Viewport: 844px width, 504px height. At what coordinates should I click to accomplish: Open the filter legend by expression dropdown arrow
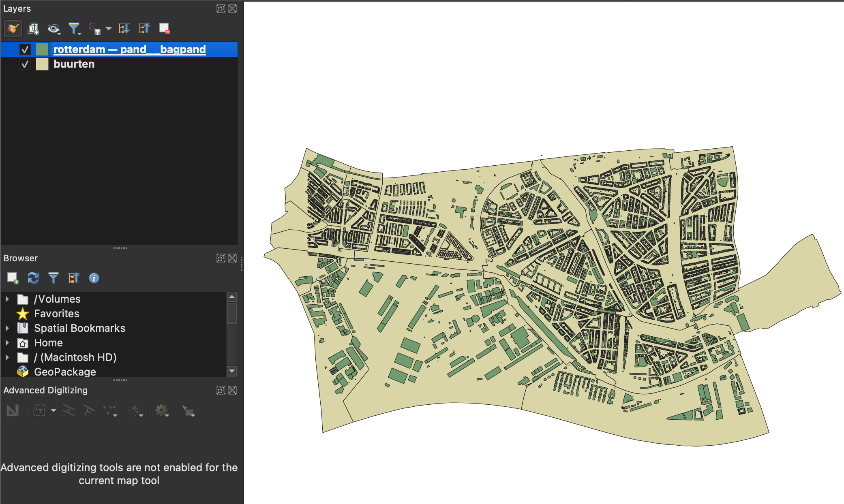108,29
